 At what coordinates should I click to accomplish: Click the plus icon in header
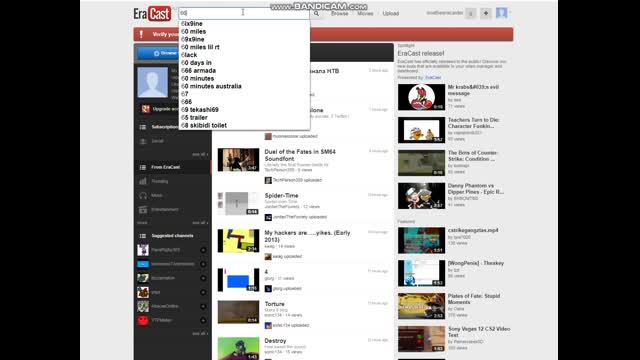(486, 13)
